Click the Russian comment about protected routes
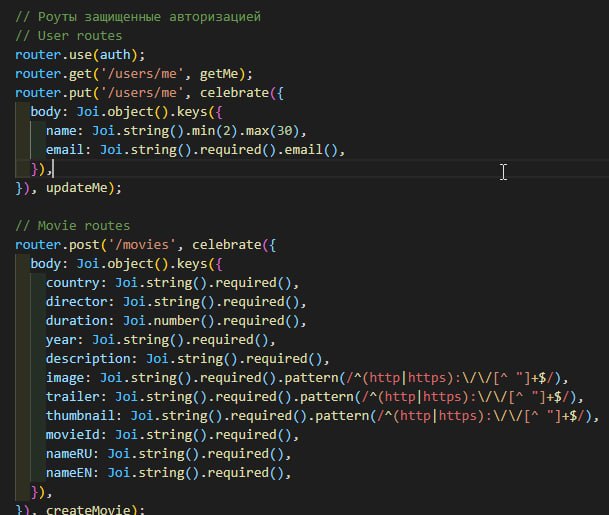This screenshot has width=609, height=515. pos(138,17)
